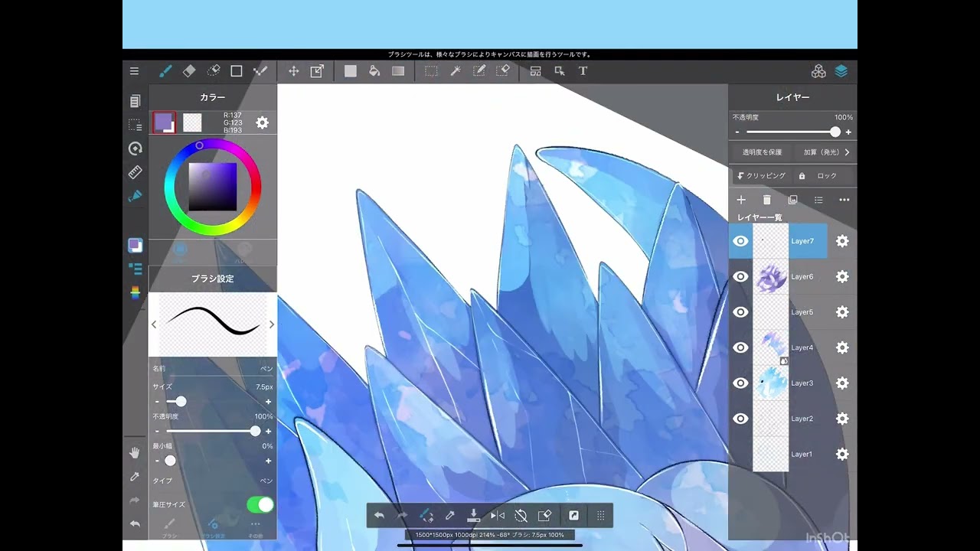
Task: Select the Selection Pen tool
Action: 479,71
